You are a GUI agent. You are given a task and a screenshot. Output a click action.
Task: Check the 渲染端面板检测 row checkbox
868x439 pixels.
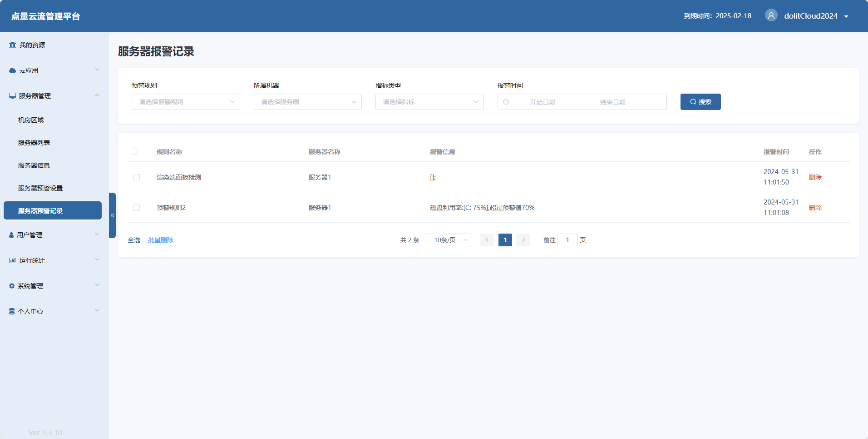coord(137,177)
